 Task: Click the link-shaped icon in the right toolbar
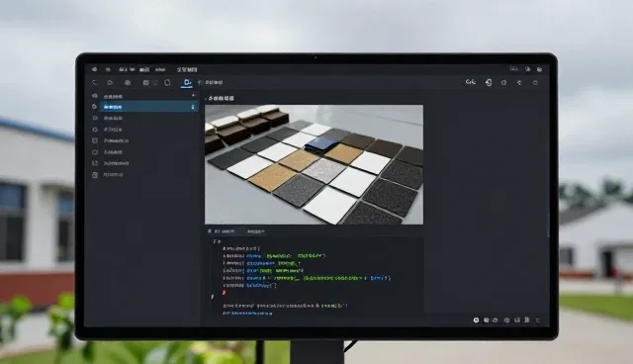(471, 82)
